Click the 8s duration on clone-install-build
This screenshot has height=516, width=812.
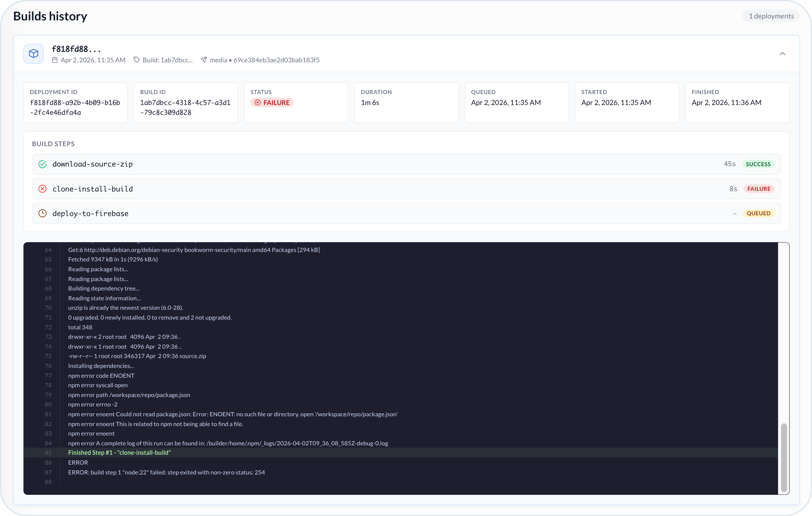pyautogui.click(x=733, y=188)
